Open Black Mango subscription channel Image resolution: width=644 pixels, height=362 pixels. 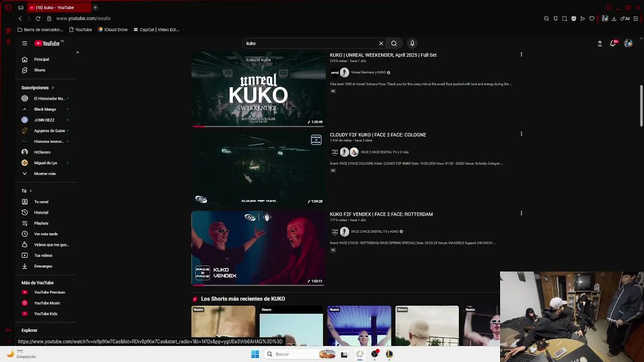pyautogui.click(x=45, y=109)
